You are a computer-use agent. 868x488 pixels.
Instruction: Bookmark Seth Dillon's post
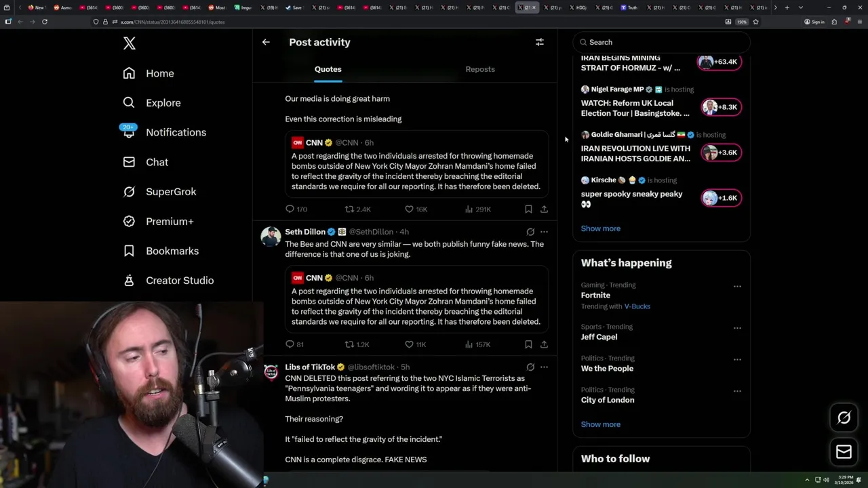tap(528, 344)
